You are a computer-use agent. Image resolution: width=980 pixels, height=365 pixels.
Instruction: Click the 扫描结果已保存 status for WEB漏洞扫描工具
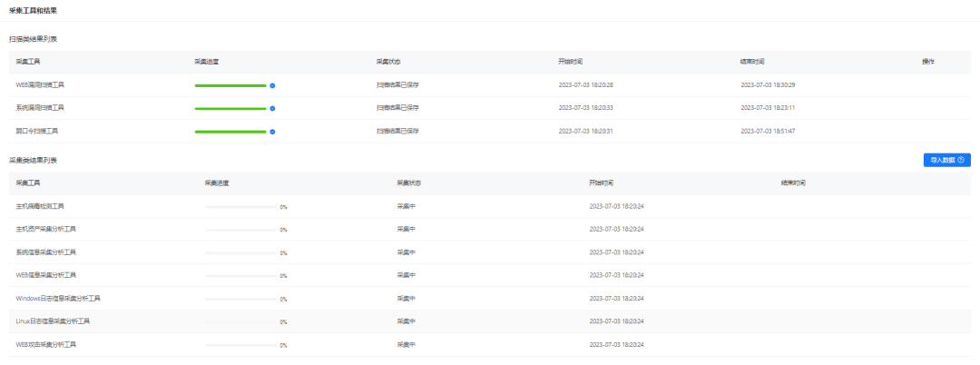coord(397,84)
